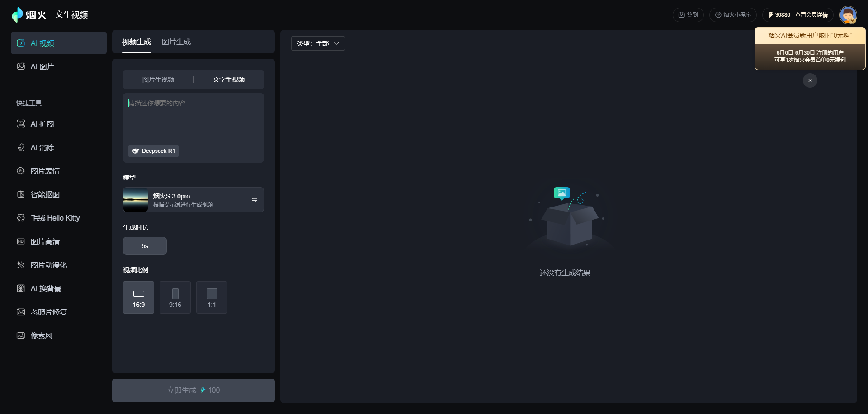
Task: Open 查看会员详情 membership details
Action: (x=811, y=15)
